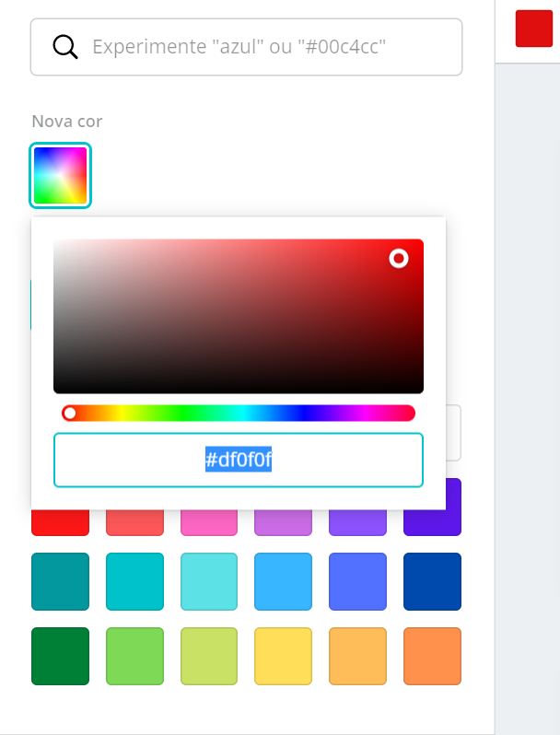This screenshot has height=735, width=560.
Task: Choose the deep indigo purple swatch
Action: pos(453,507)
